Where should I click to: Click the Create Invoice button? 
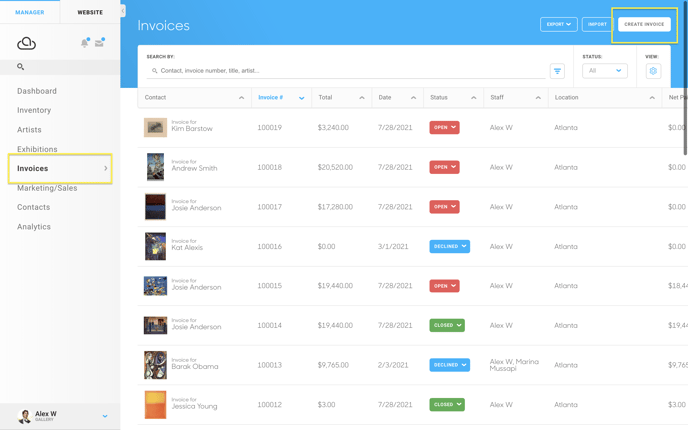point(644,25)
